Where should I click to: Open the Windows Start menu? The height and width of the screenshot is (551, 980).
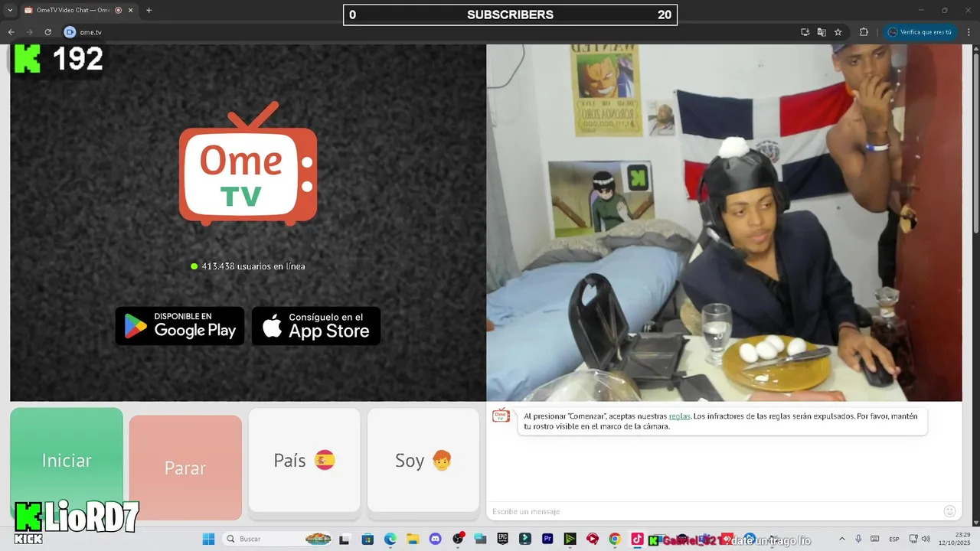coord(208,539)
